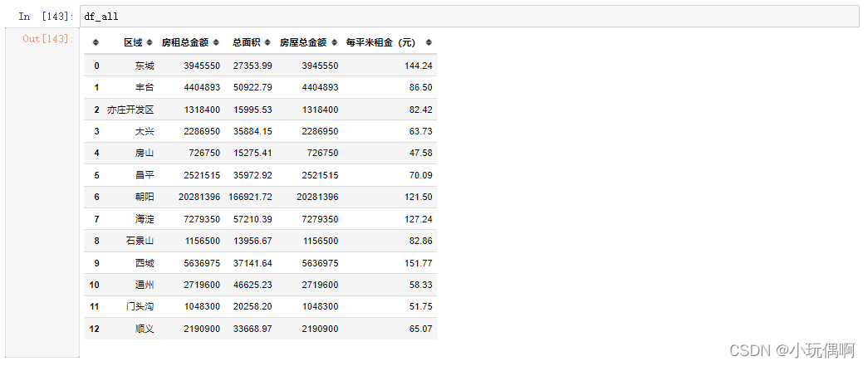Select the 朝阳 district cell
This screenshot has height=366, width=868.
tap(145, 197)
